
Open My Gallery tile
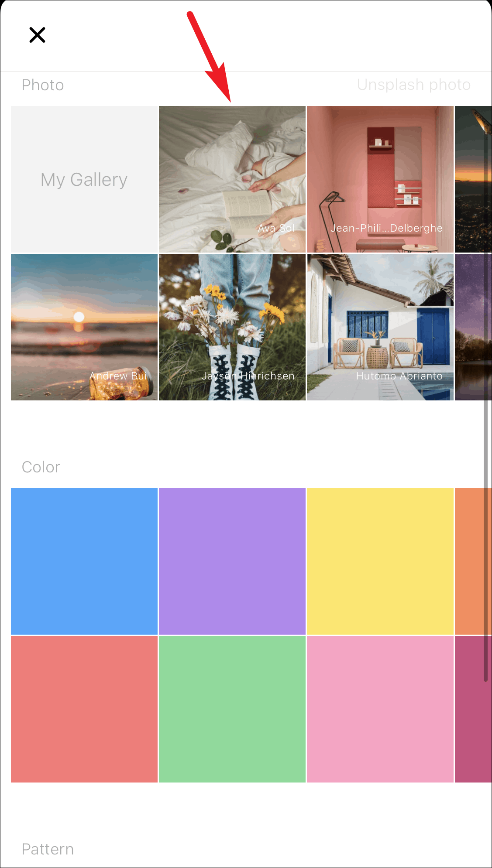click(x=84, y=179)
